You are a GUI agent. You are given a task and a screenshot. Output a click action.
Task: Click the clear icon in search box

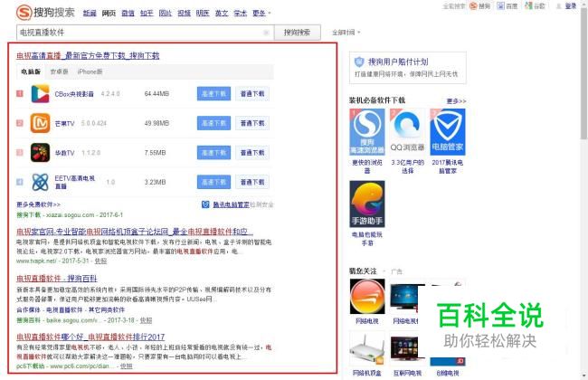click(x=266, y=33)
